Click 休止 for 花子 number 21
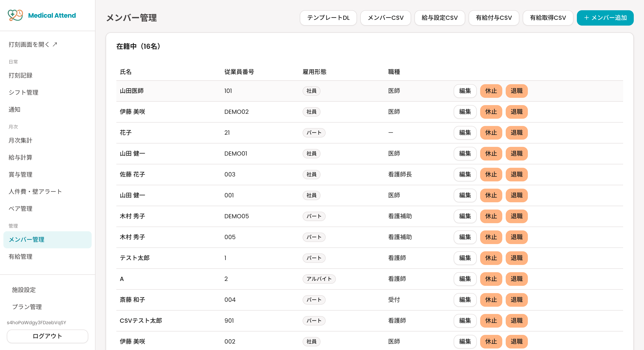Screen dimensions: 644x350 tap(491, 133)
